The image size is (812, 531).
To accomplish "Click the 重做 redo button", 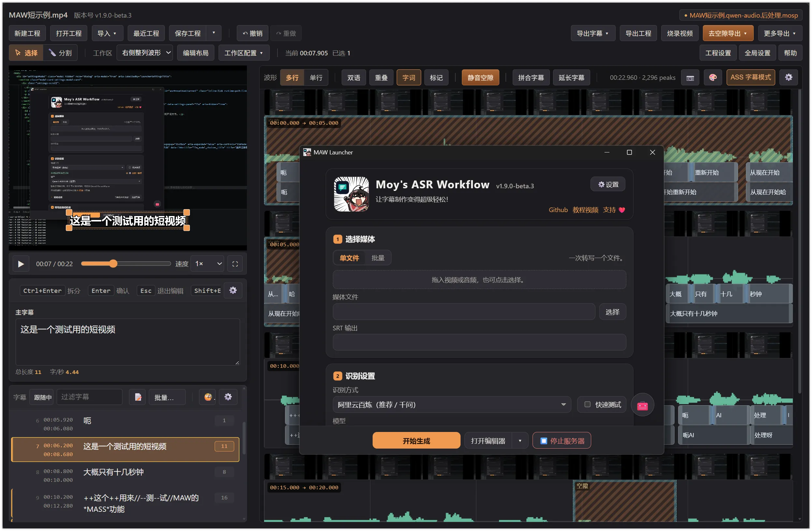I will (286, 34).
